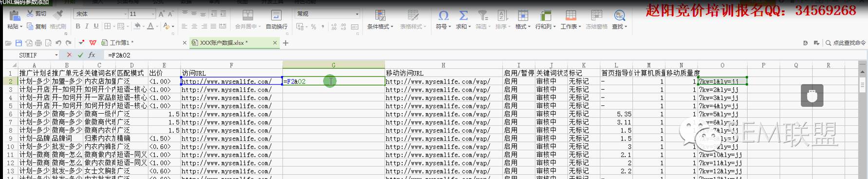The width and height of the screenshot is (868, 179).
Task: Click the AutoSum (求和) sigma icon
Action: (463, 15)
